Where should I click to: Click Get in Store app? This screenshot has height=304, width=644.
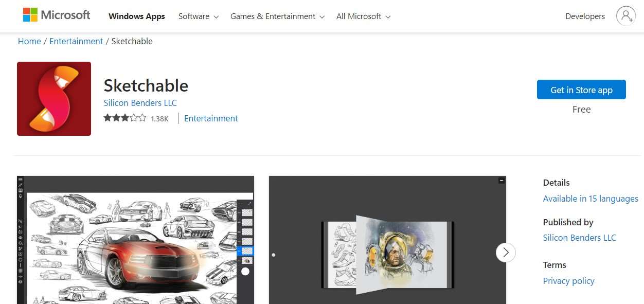click(581, 90)
